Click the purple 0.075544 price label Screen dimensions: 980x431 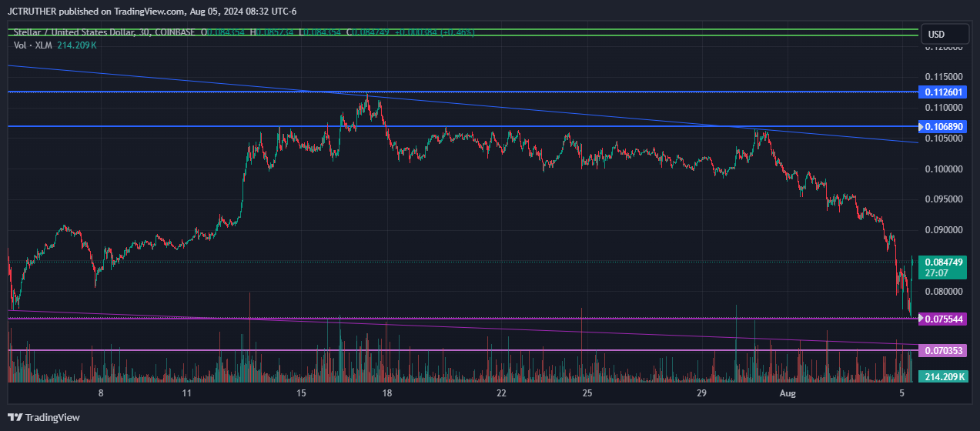pos(943,318)
